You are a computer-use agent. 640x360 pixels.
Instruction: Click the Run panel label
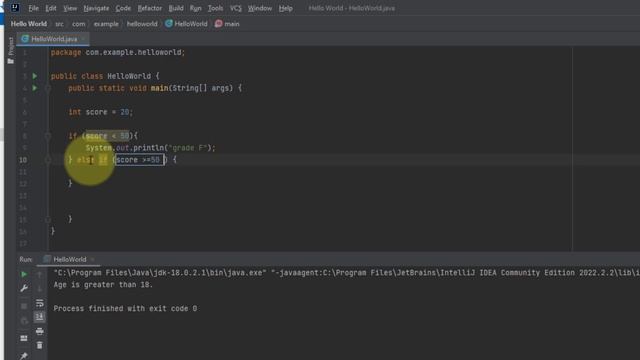pyautogui.click(x=25, y=259)
